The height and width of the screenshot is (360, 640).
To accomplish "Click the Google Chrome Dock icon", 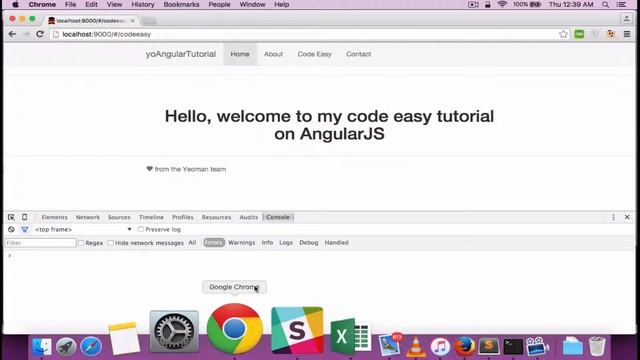I will tap(235, 329).
